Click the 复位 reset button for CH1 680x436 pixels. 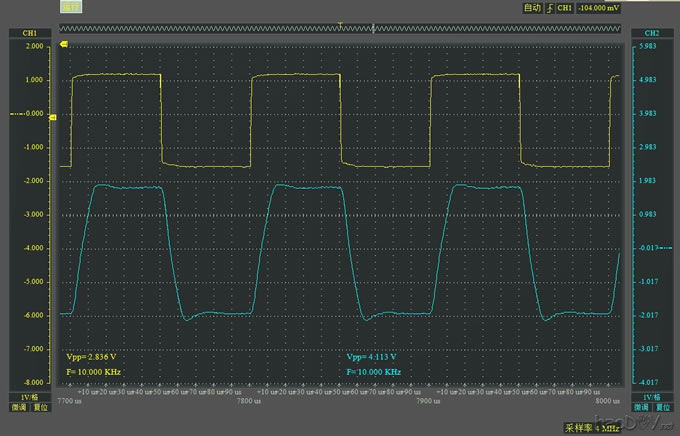pyautogui.click(x=40, y=408)
